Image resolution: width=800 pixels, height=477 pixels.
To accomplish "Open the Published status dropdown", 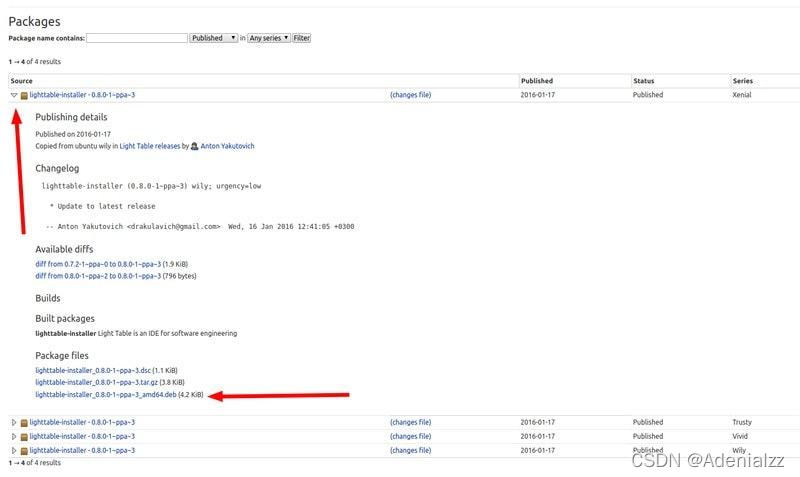I will click(214, 38).
